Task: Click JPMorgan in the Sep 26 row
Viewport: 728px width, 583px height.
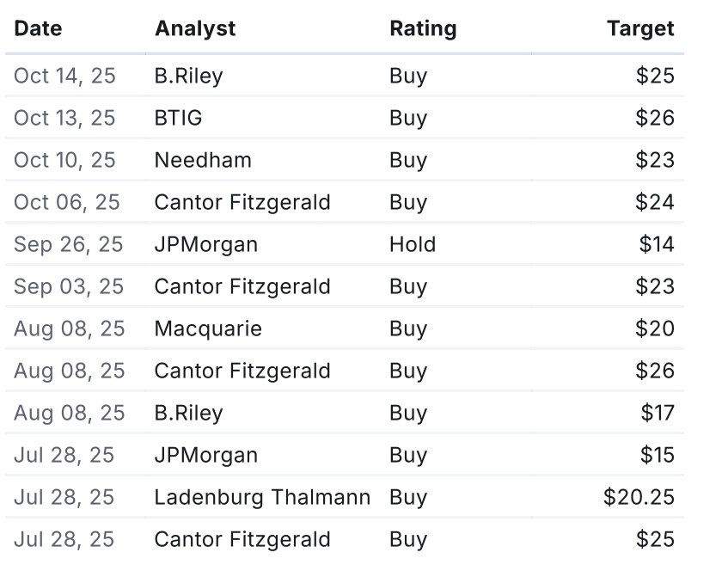Action: [205, 244]
